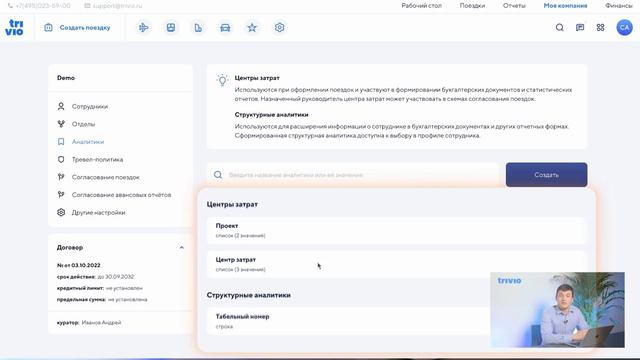
Task: Click the 'Центры затрат' list section heading
Action: 232,204
